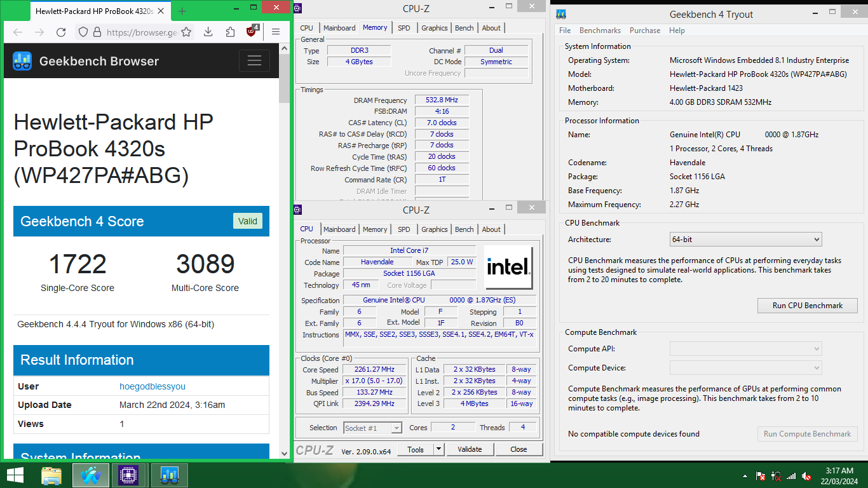Open the Compute API dropdown
This screenshot has height=488, width=868.
(x=746, y=349)
